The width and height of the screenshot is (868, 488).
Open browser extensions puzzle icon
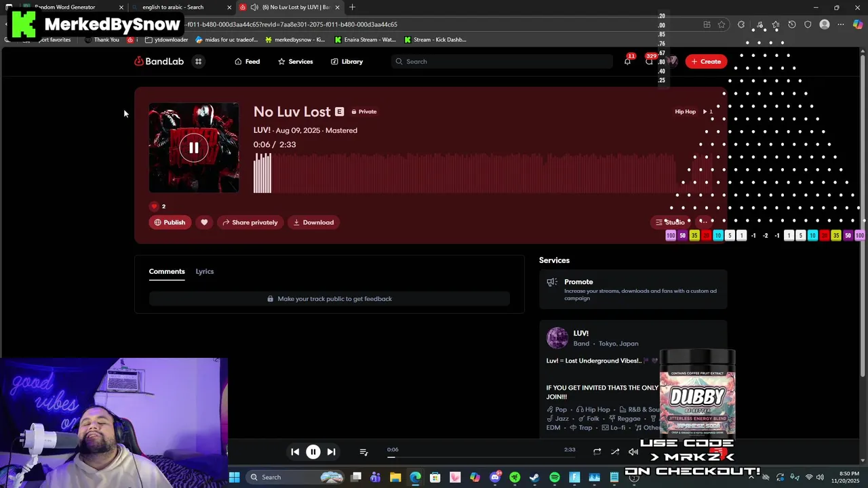[741, 24]
